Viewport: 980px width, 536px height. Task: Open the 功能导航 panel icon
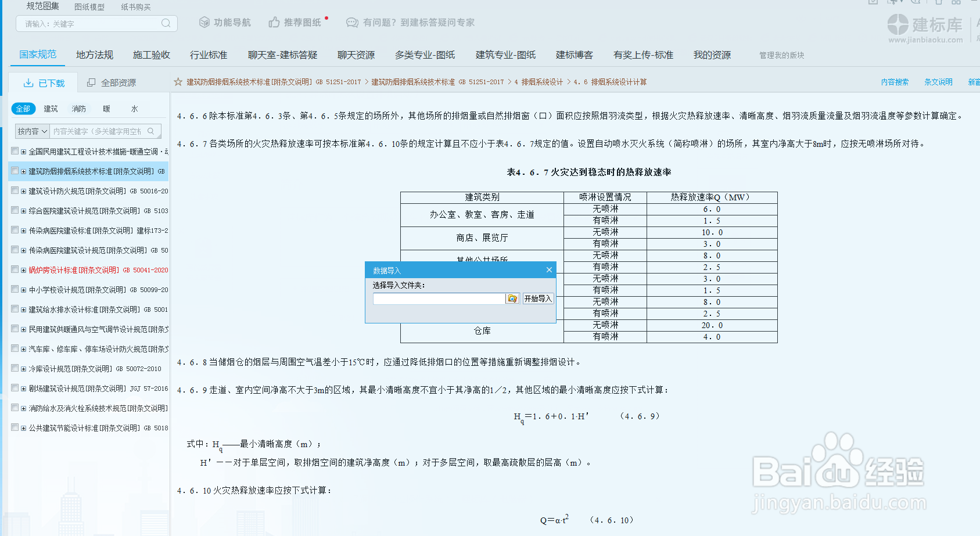[204, 22]
